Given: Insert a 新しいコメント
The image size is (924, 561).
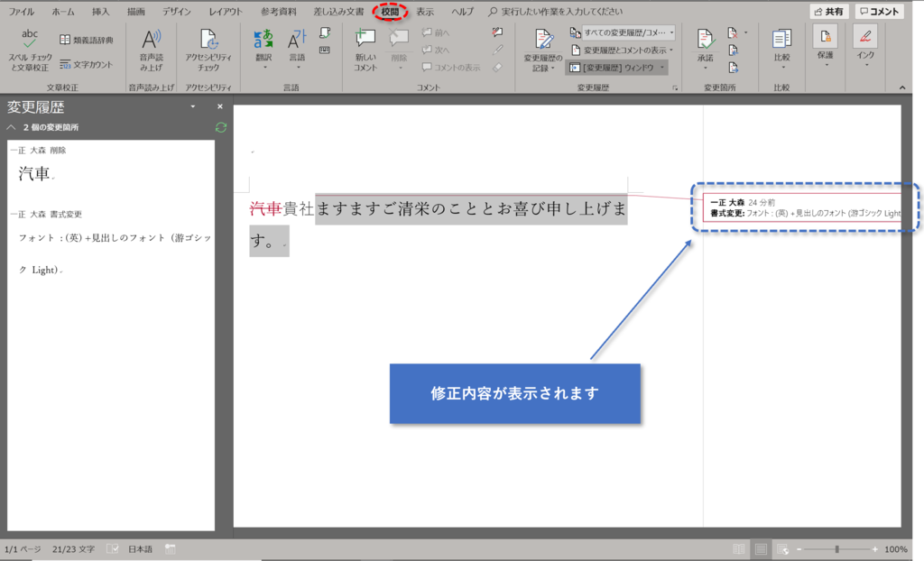Looking at the screenshot, I should (365, 47).
